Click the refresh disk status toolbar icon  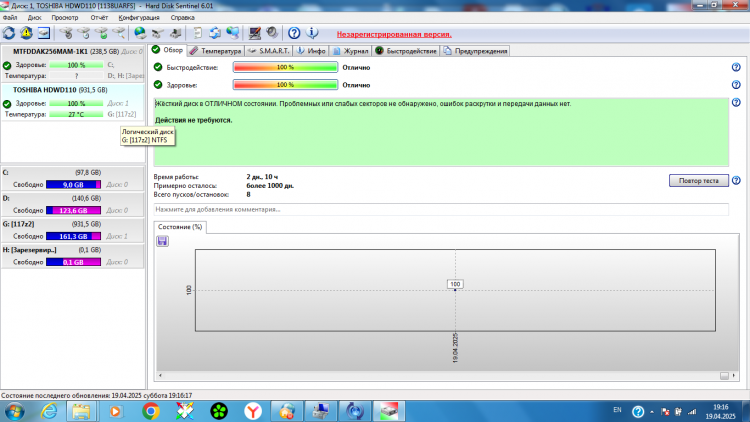(x=9, y=33)
